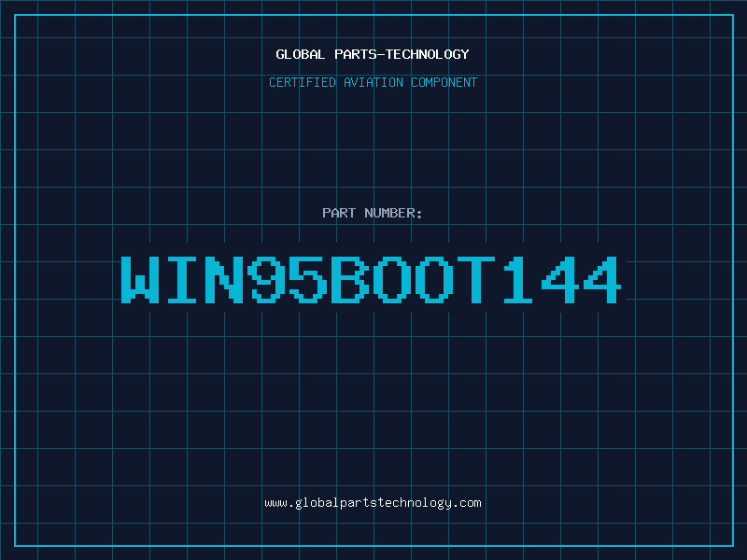
Task: Click the word GLOBAL in the heading
Action: pyautogui.click(x=301, y=54)
